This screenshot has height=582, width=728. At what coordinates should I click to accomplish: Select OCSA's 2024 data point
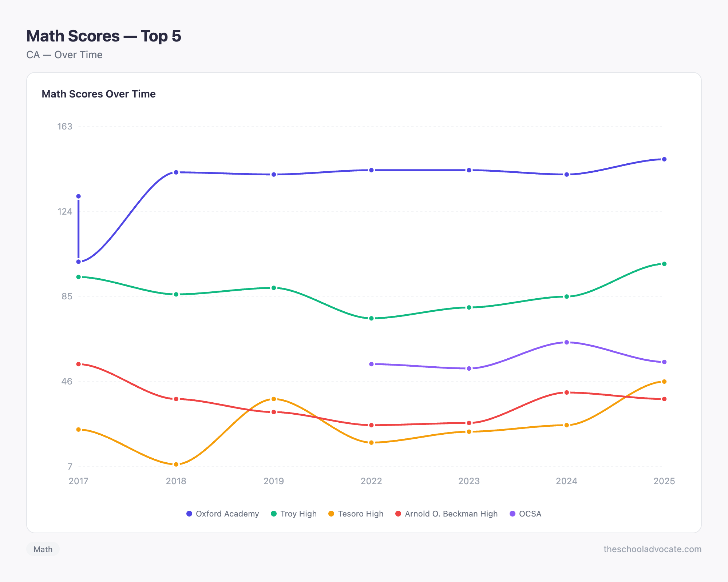(x=566, y=342)
